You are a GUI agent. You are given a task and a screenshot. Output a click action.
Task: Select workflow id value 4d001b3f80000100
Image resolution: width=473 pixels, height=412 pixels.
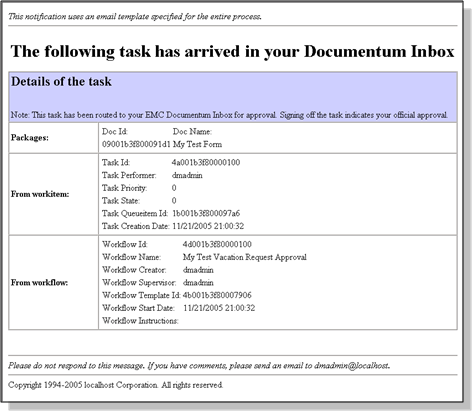[x=217, y=244]
